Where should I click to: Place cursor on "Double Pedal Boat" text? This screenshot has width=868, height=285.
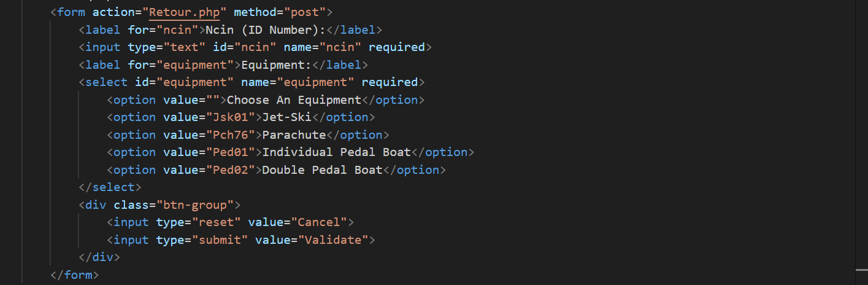322,170
